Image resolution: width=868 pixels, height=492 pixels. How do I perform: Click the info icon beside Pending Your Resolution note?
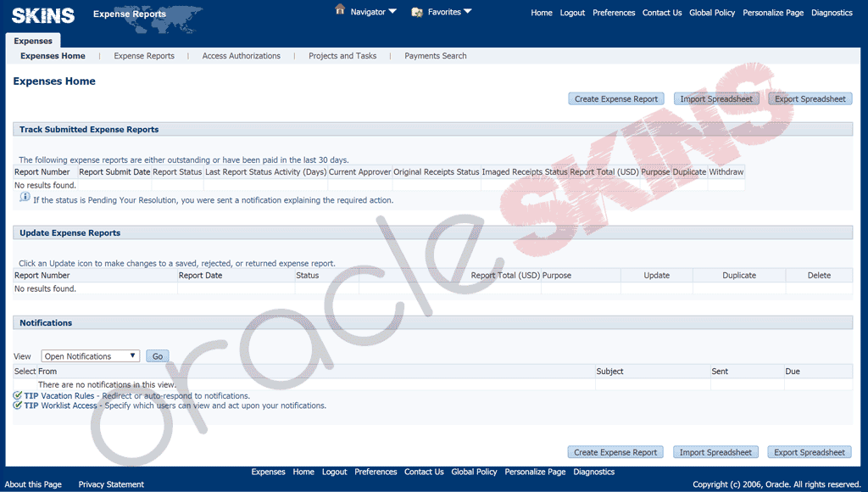(25, 198)
